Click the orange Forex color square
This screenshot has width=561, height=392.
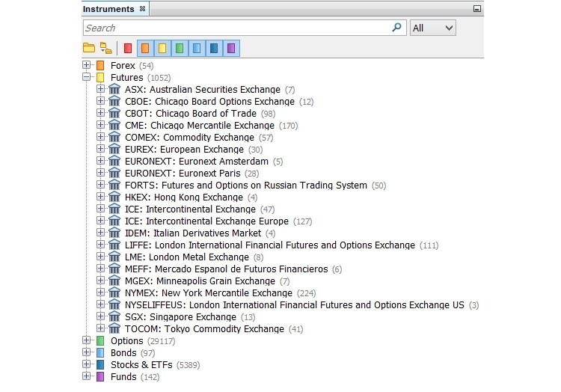[x=100, y=65]
